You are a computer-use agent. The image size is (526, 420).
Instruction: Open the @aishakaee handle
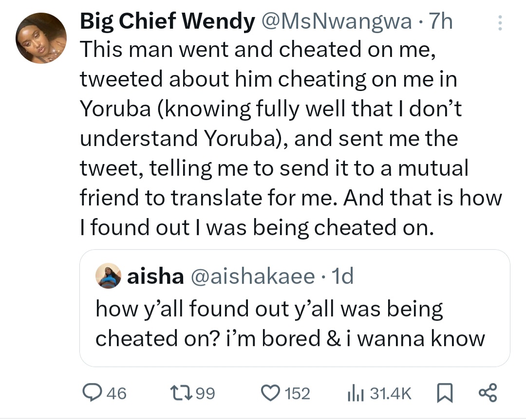[250, 277]
